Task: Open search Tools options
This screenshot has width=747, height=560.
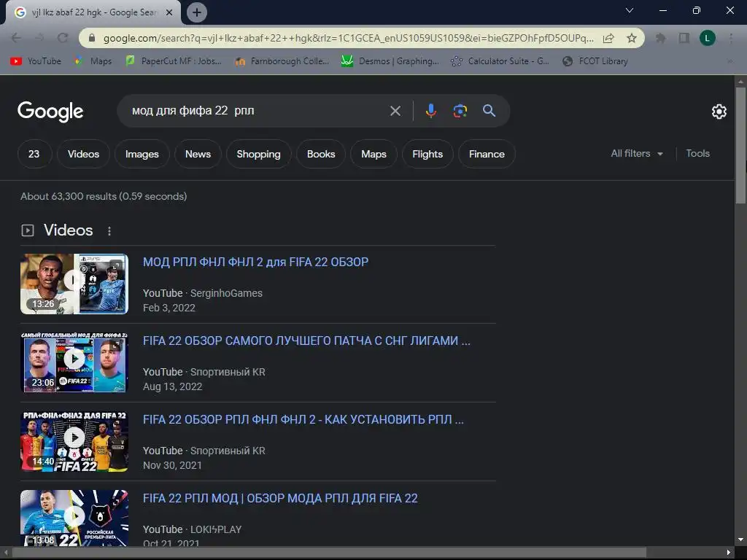Action: (697, 153)
